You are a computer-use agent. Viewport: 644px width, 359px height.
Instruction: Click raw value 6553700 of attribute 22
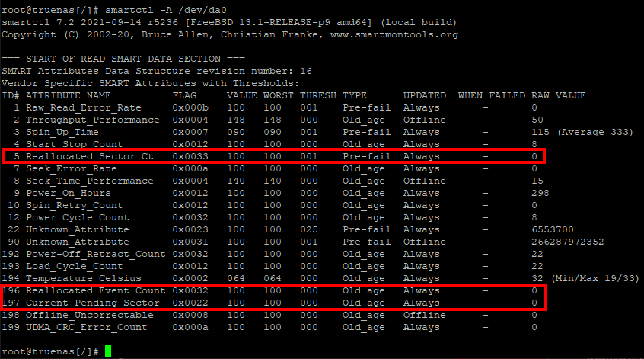[x=553, y=229]
